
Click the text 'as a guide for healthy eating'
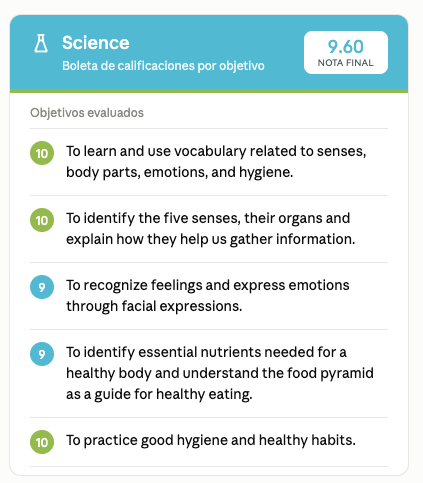point(159,395)
